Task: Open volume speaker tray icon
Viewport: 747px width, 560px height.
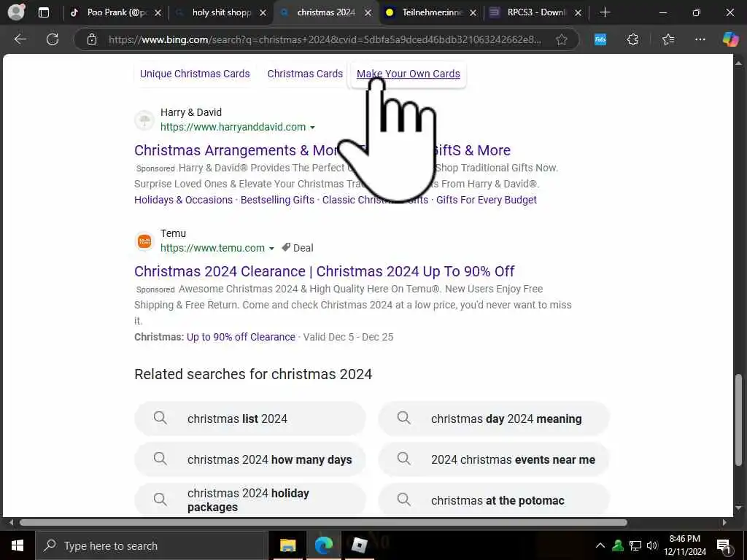Action: pos(652,545)
